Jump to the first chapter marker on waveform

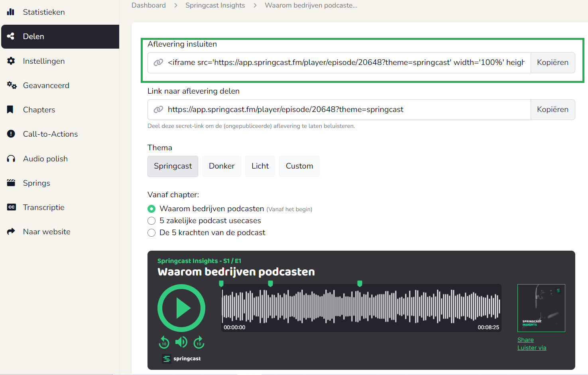coord(221,284)
